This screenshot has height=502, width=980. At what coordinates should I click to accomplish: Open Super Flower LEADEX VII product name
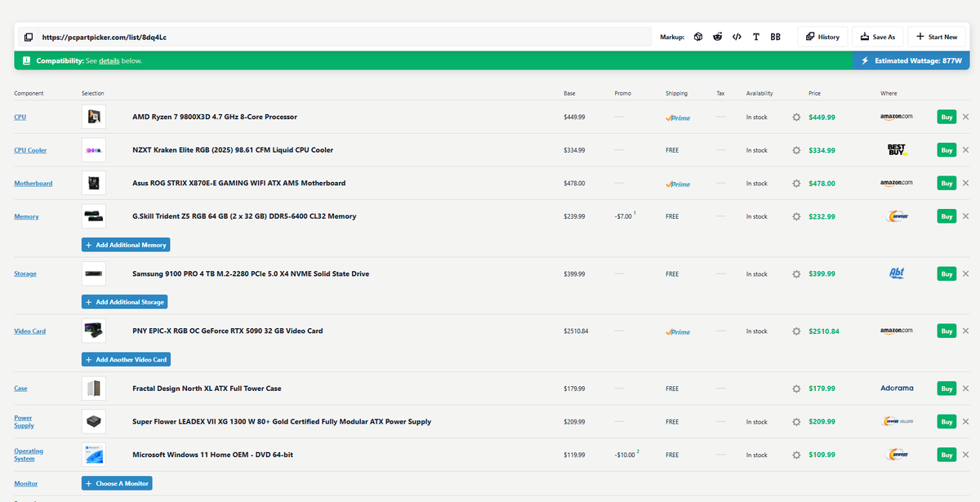click(x=282, y=422)
